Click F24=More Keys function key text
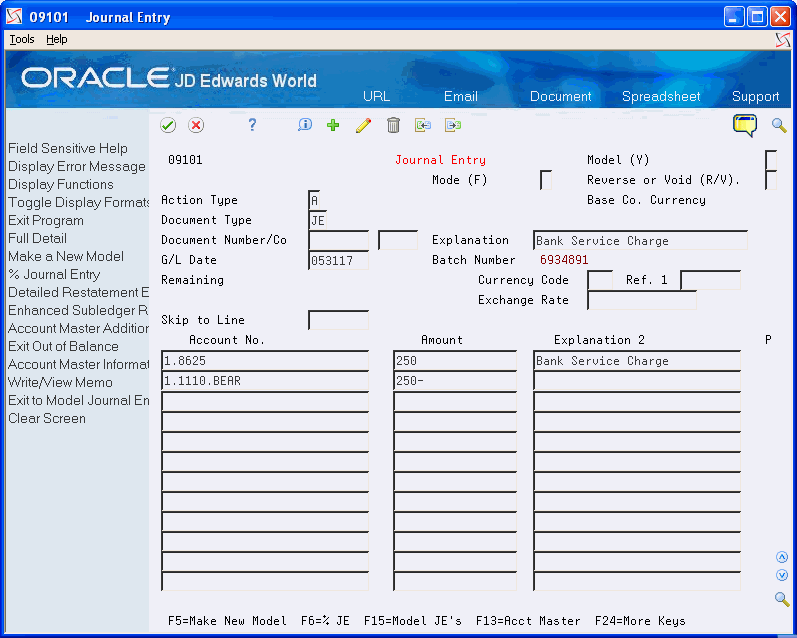The width and height of the screenshot is (797, 638). pos(640,621)
